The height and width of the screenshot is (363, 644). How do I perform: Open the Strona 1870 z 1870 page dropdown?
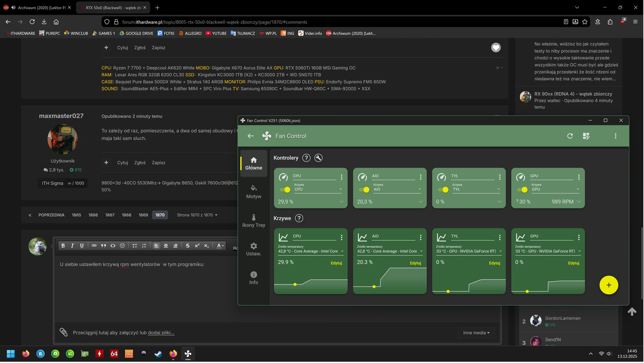[197, 215]
